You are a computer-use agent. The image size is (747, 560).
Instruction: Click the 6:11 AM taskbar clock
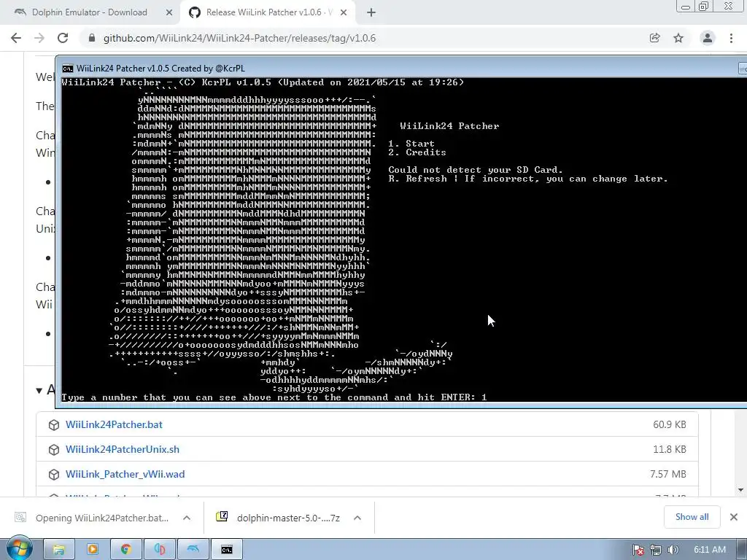tap(709, 550)
